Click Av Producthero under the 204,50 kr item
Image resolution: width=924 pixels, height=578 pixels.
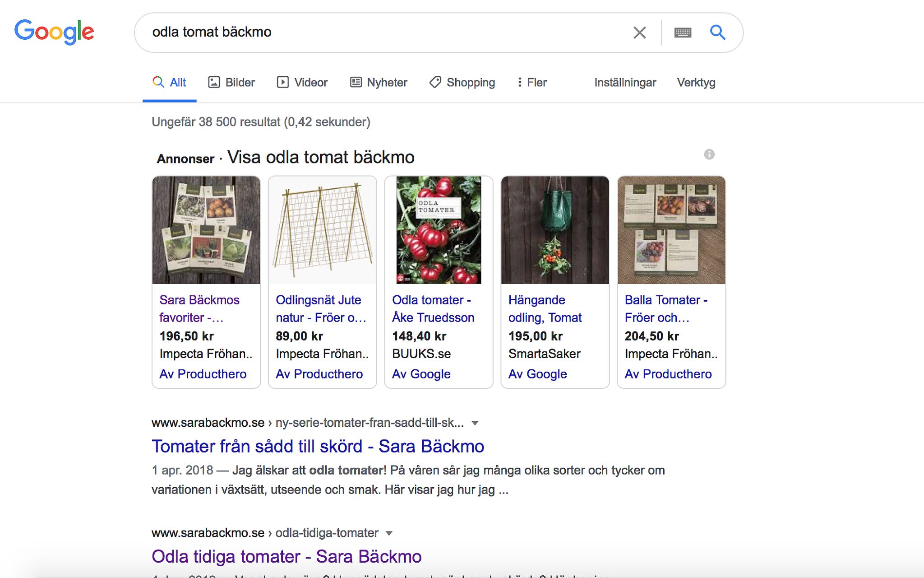(668, 374)
